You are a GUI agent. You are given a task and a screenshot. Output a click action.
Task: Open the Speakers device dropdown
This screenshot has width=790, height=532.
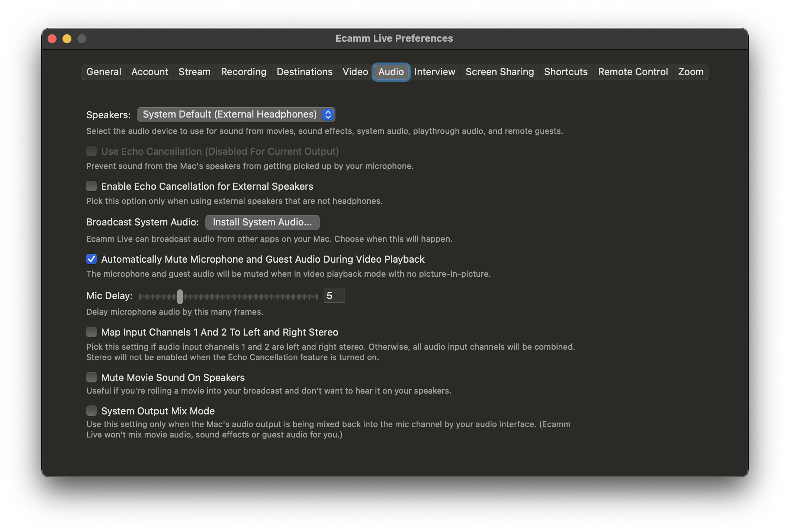click(x=236, y=115)
